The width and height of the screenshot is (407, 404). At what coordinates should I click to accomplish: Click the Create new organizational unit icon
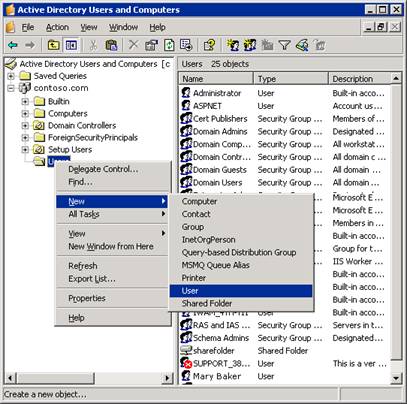click(267, 45)
